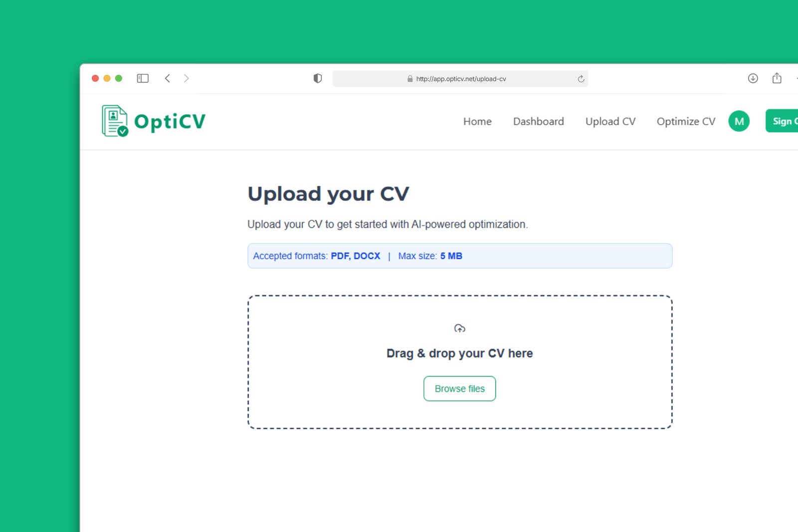Open the Dashboard nav item

click(x=539, y=121)
